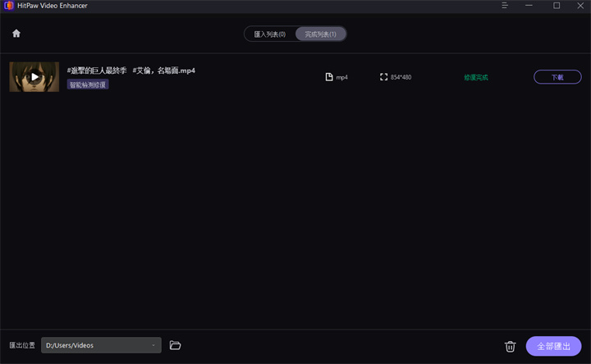591x364 pixels.
Task: Switch to the 匯入列表(0) tab
Action: (270, 34)
